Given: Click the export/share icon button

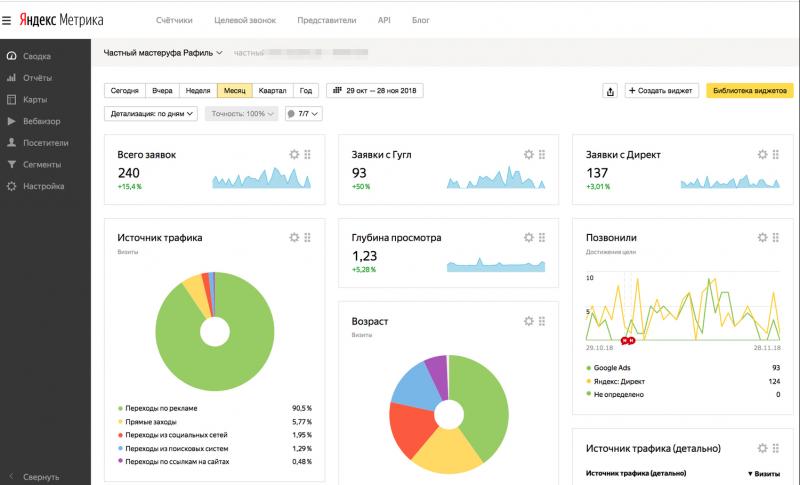Looking at the screenshot, I should [x=610, y=91].
